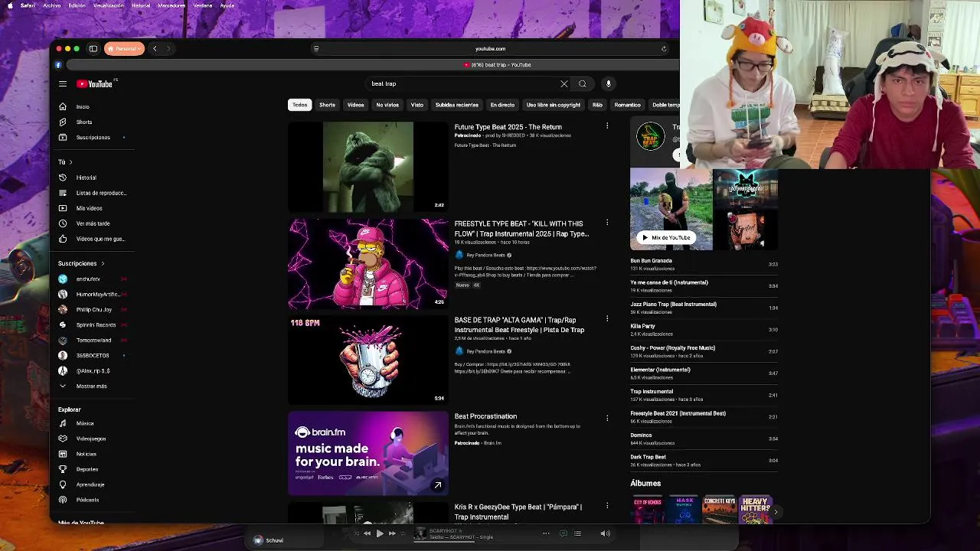This screenshot has width=980, height=551.
Task: Open options for FREESTYLE TYPE BEAT video
Action: [607, 223]
